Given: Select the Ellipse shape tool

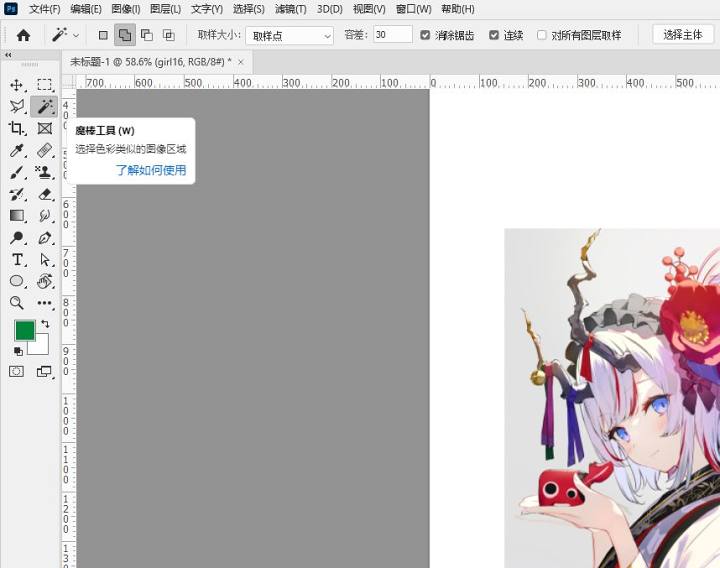Looking at the screenshot, I should [x=17, y=281].
